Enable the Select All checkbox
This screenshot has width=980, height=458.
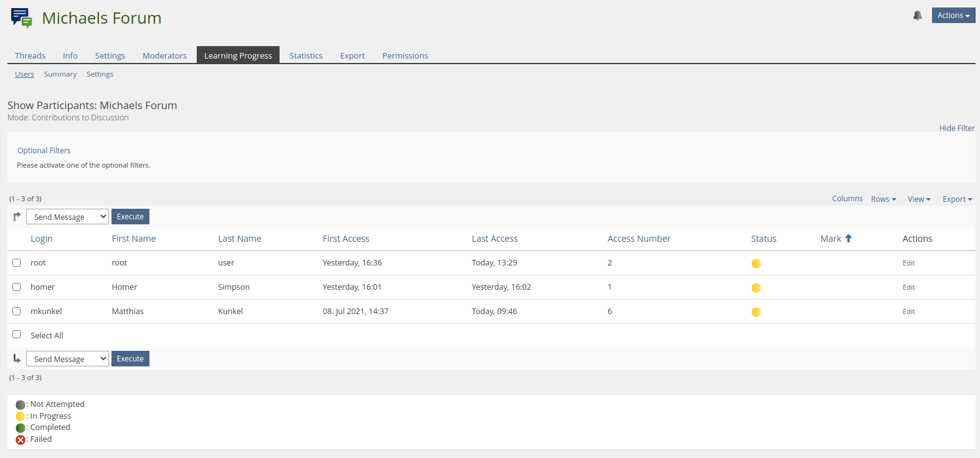[17, 335]
